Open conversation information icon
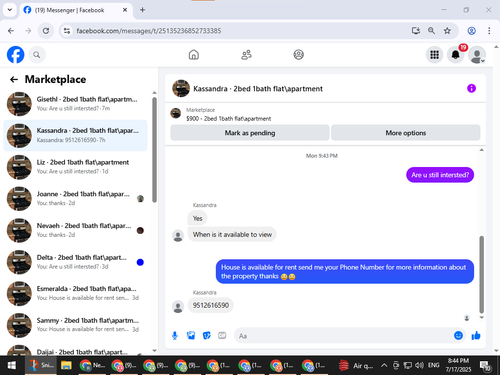The image size is (500, 375). point(471,88)
